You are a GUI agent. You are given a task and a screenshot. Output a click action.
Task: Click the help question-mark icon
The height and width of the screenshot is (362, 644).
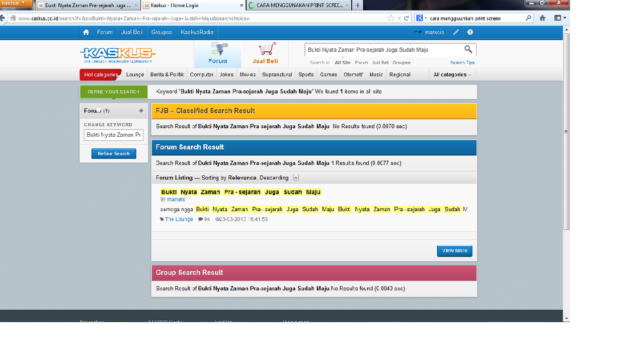click(470, 32)
